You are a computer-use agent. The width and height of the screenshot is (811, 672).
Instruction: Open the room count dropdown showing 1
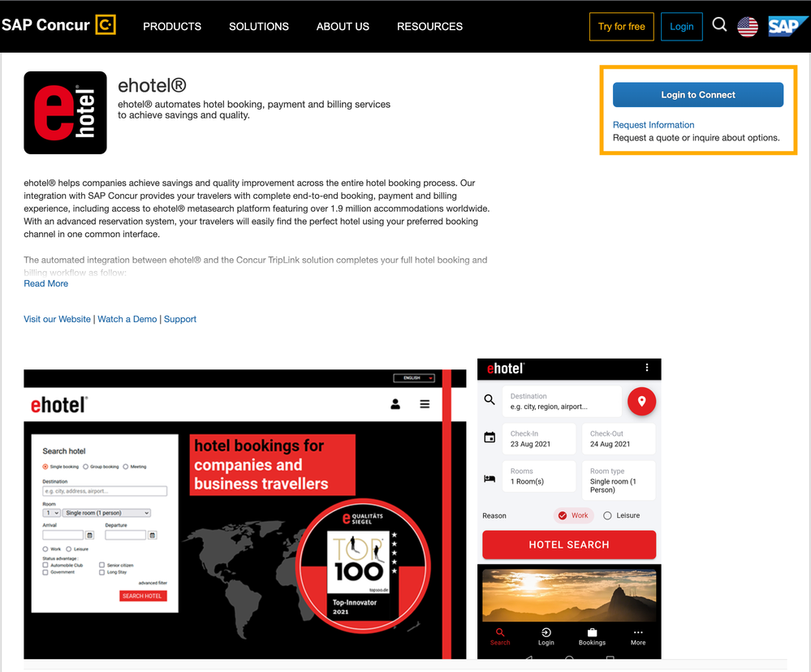click(52, 513)
